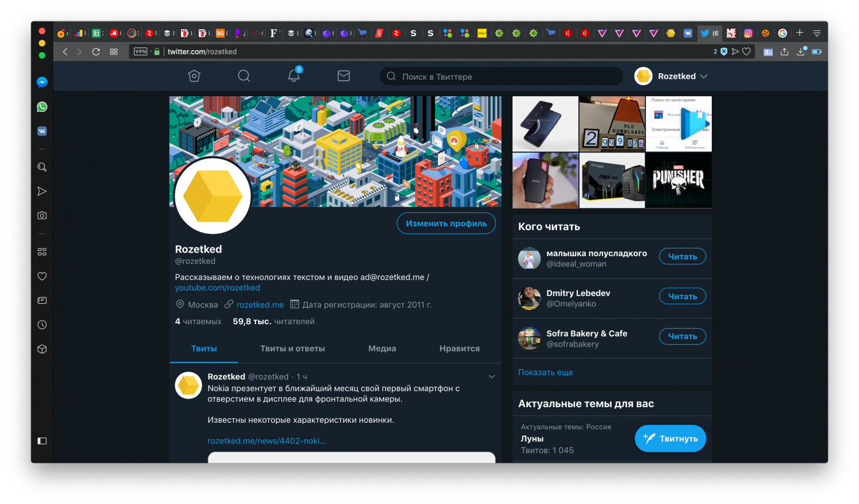The image size is (859, 504).
Task: Follow Sofra Bakery & Cafe with Читать
Action: pos(683,336)
